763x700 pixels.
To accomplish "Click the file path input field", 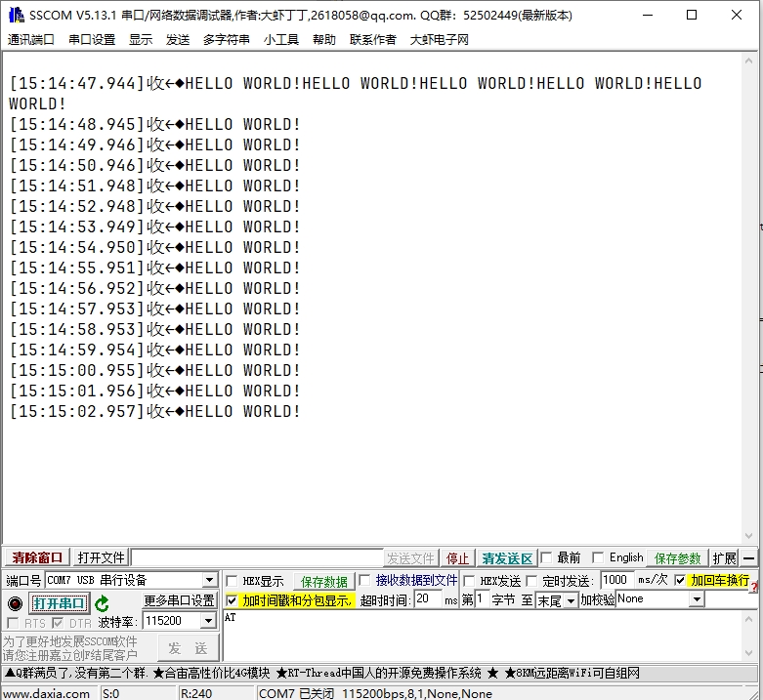I will coord(257,557).
